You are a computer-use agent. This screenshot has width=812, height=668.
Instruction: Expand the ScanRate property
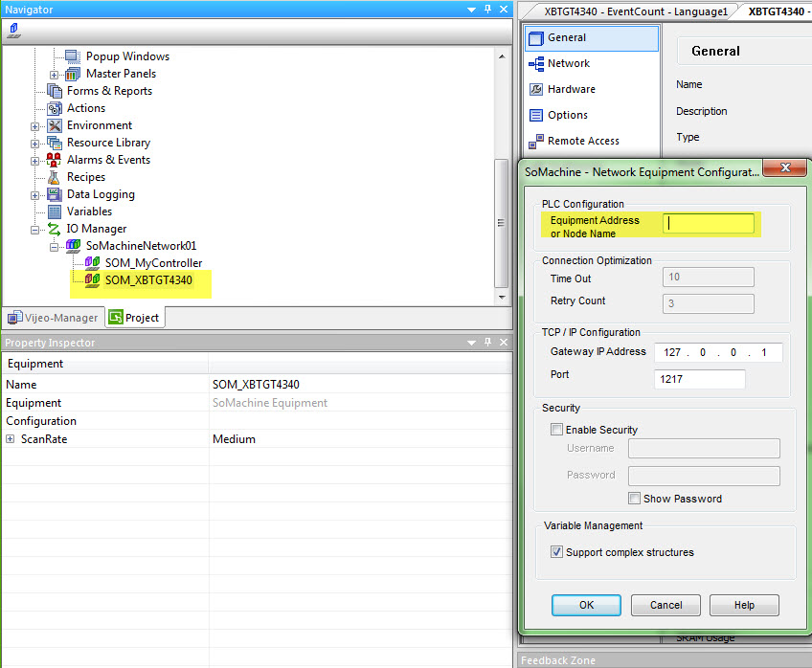pos(10,438)
